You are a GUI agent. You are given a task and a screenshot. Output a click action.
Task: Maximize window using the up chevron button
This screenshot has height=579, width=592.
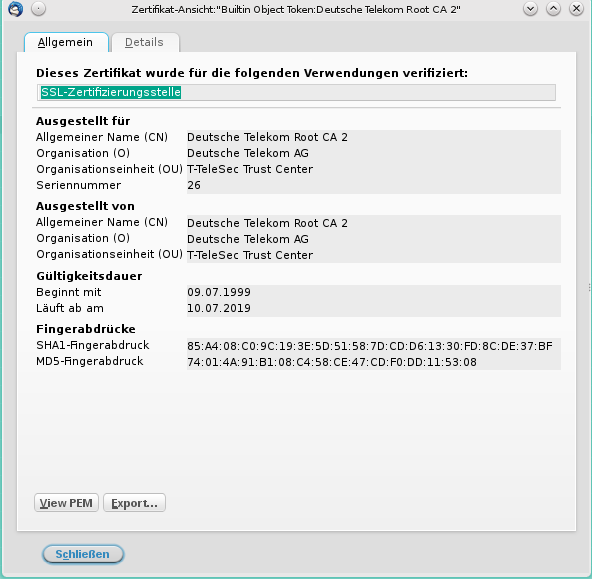click(553, 9)
